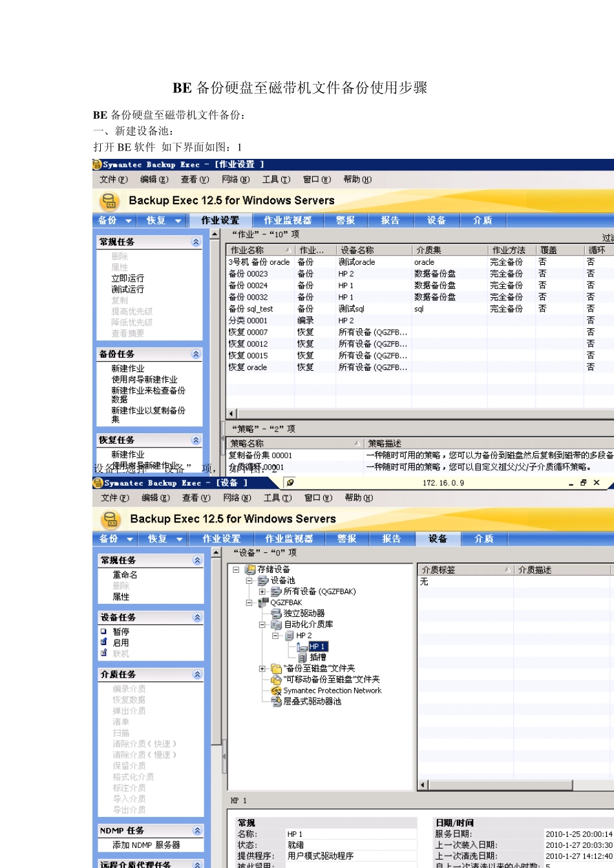614x868 pixels.
Task: Expand the “备份至磁盘”文件夹 node
Action: pos(262,668)
